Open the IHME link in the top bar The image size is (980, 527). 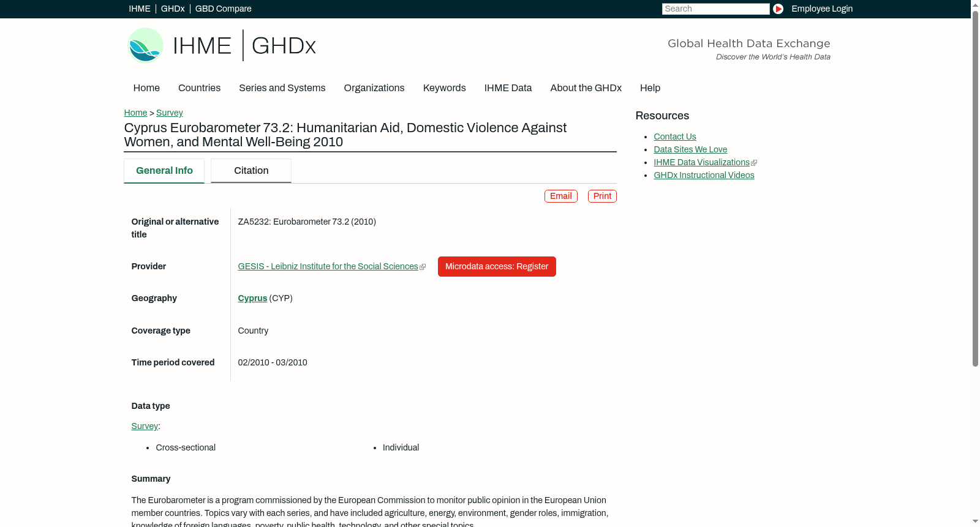pos(140,9)
